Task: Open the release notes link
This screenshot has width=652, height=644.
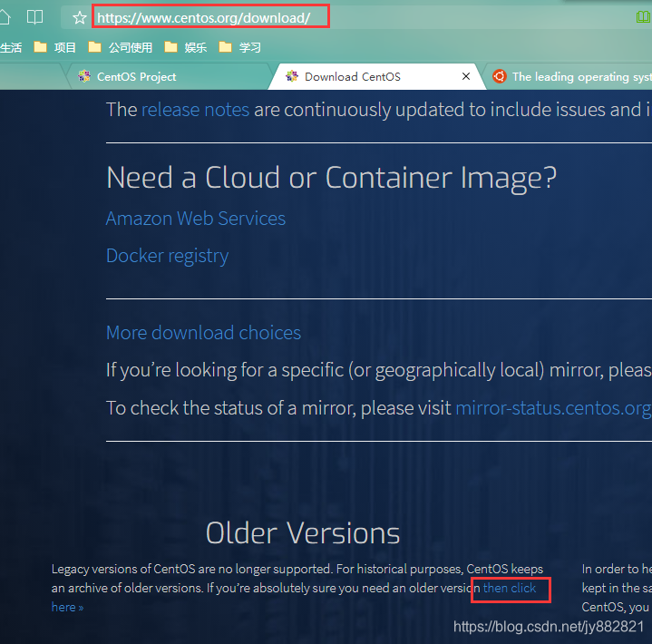Action: click(x=196, y=110)
